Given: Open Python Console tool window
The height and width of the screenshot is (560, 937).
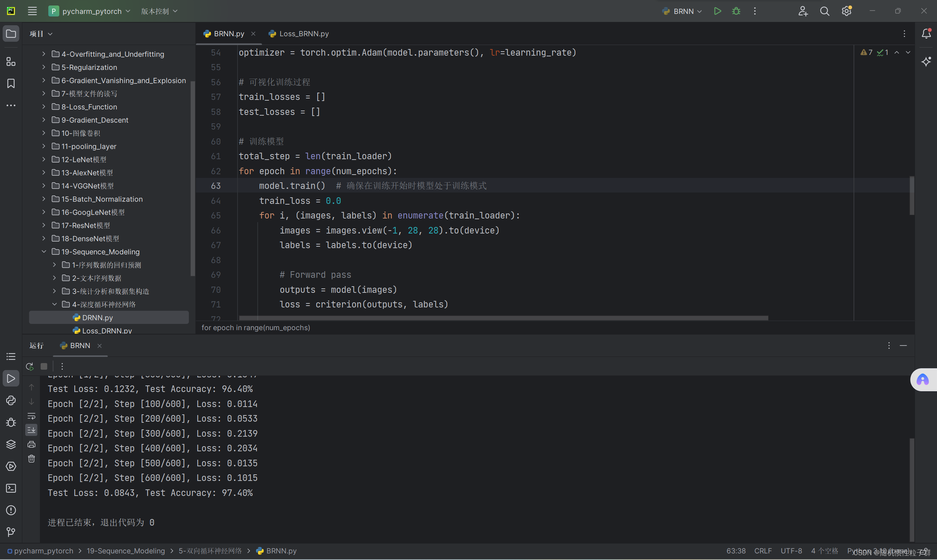Looking at the screenshot, I should (x=11, y=400).
